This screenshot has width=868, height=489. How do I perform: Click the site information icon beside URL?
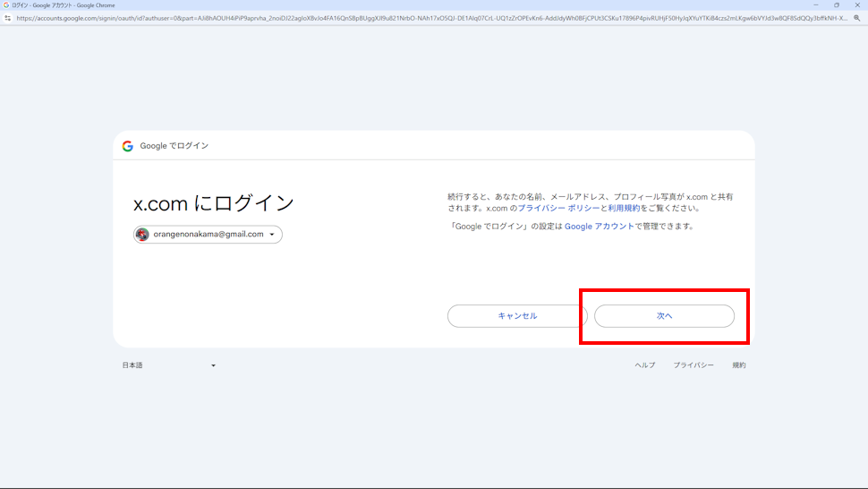coord(7,18)
